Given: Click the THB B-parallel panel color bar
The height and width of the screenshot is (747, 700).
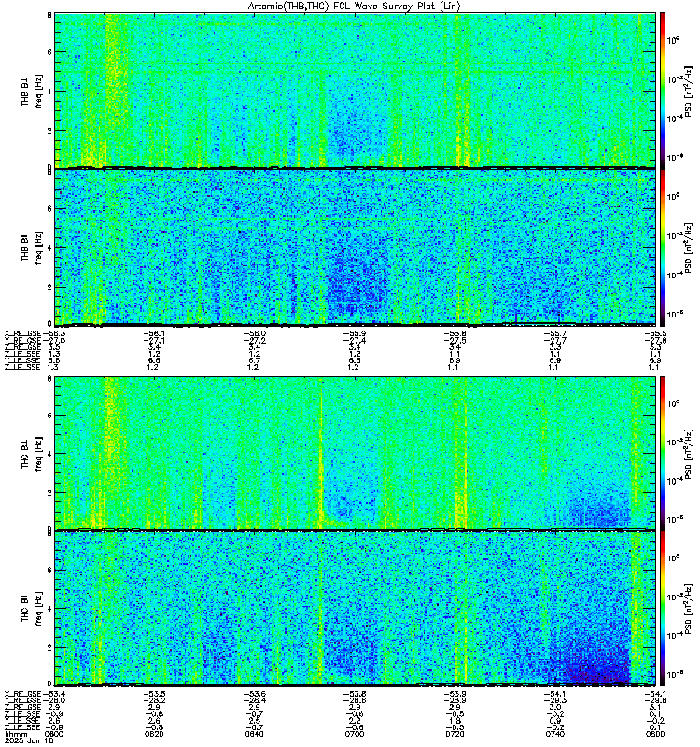Looking at the screenshot, I should [663, 247].
